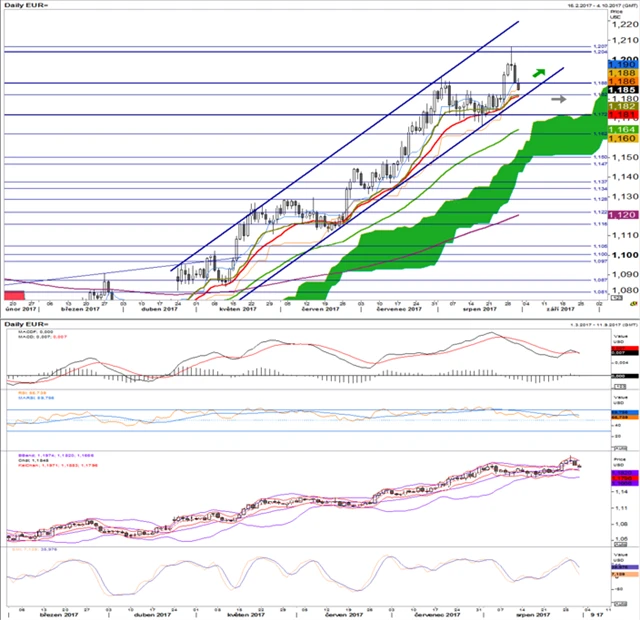Click the red KelChan legend line
This screenshot has width=640, height=620.
pos(58,465)
